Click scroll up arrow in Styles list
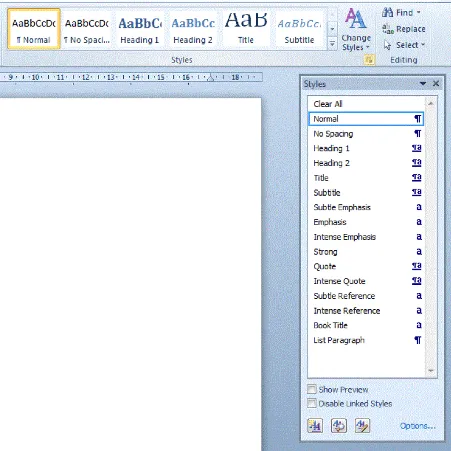 [431, 104]
